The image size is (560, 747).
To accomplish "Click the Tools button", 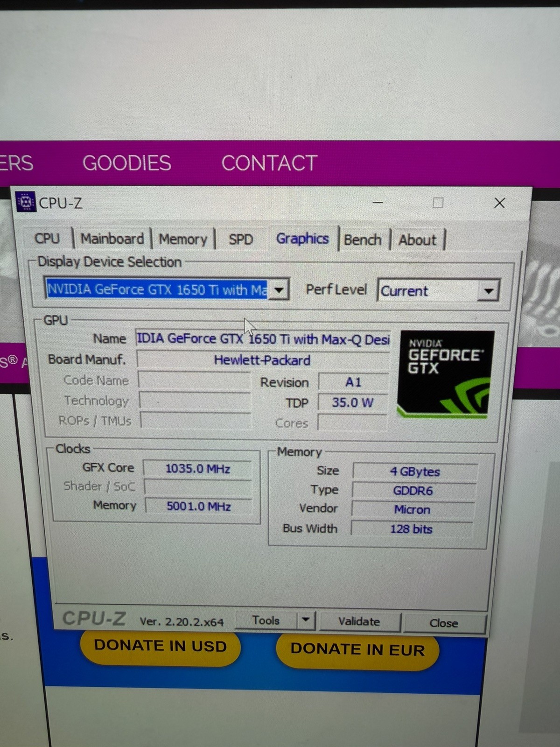I will point(266,620).
